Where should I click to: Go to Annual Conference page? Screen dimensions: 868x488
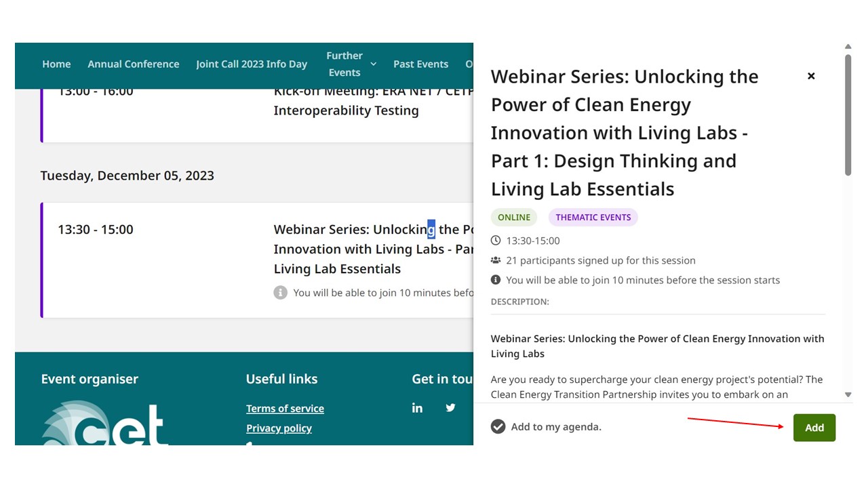(134, 64)
